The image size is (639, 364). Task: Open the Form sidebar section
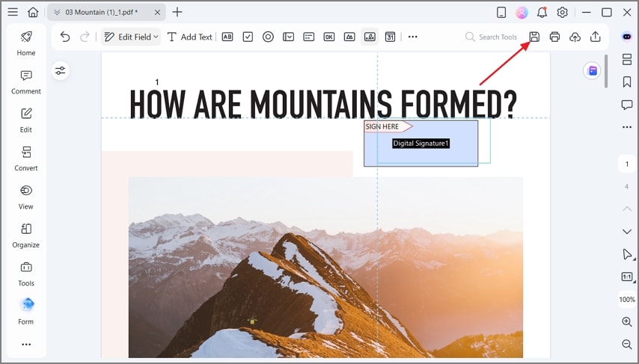(x=26, y=312)
